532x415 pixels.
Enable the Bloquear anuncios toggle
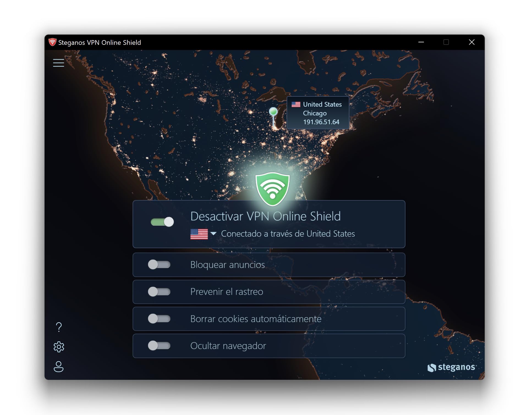click(159, 264)
